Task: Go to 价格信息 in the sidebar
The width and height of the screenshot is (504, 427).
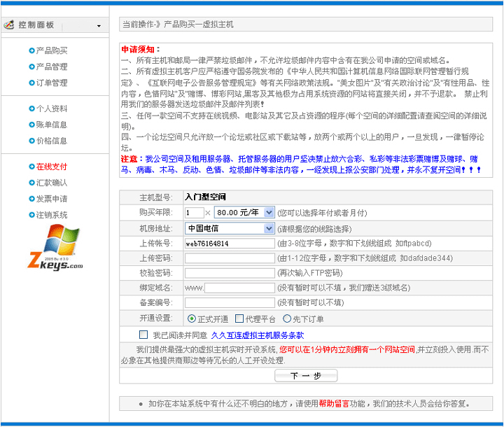Action: tap(52, 141)
